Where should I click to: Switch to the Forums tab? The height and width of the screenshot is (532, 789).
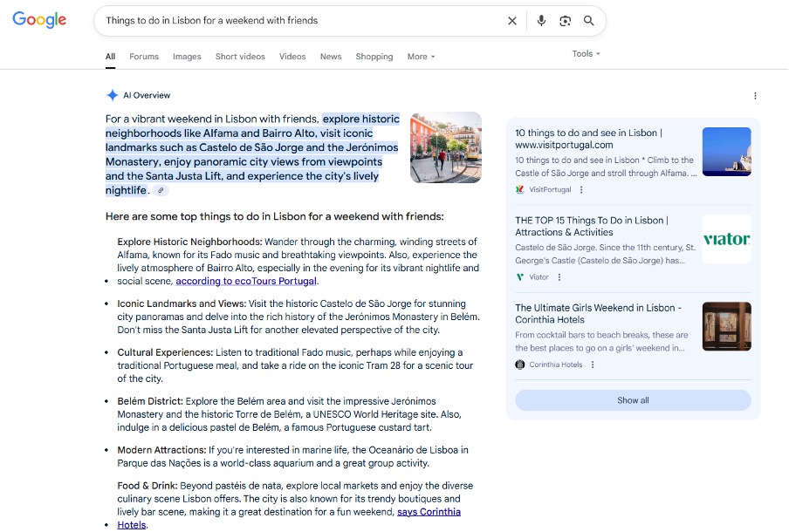[144, 57]
